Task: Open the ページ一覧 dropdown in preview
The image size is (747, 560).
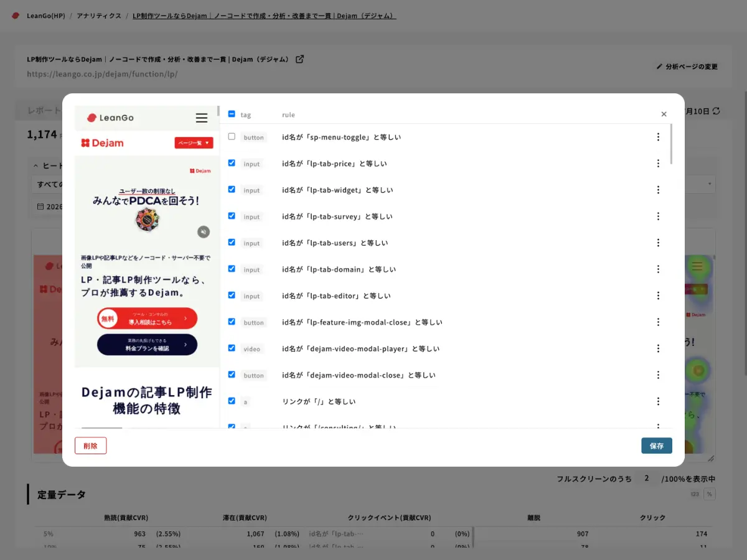Action: [194, 143]
